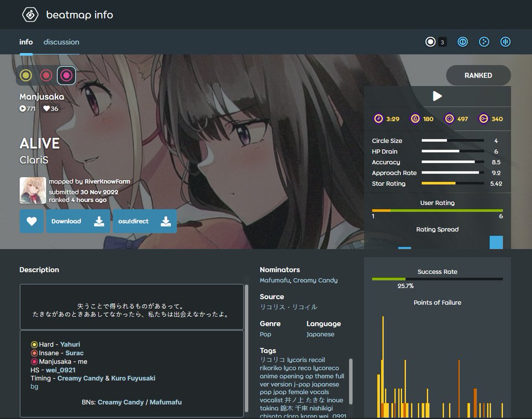Open Kuro Fuyusaki profile link
The width and height of the screenshot is (532, 419).
[133, 378]
